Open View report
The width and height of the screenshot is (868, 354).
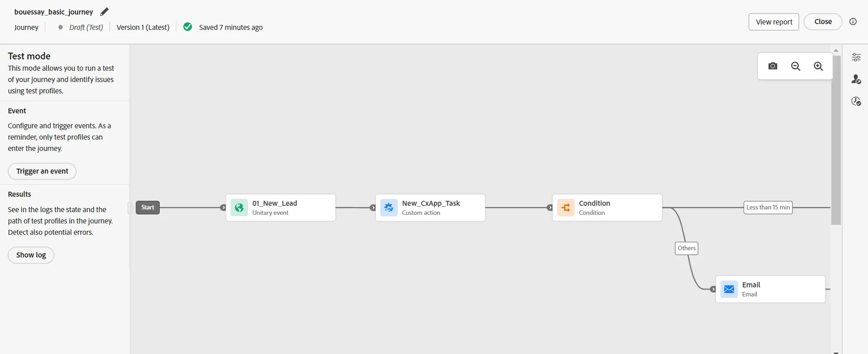tap(774, 22)
